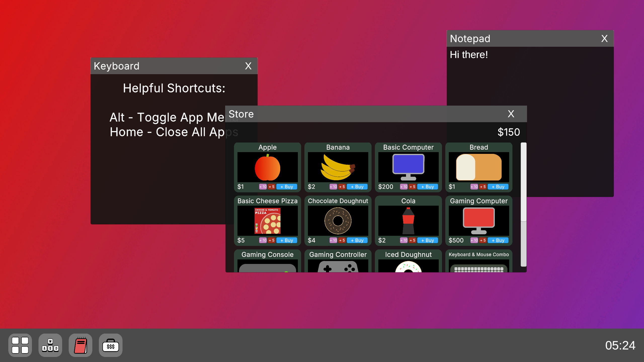Viewport: 644px width, 362px height.
Task: Launch the red Notepad taskbar icon
Action: pyautogui.click(x=80, y=345)
